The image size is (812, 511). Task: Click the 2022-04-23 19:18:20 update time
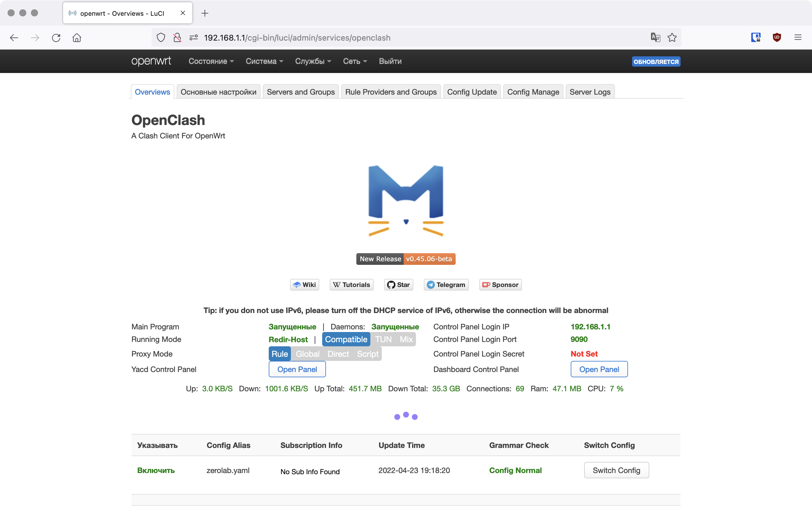tap(414, 470)
